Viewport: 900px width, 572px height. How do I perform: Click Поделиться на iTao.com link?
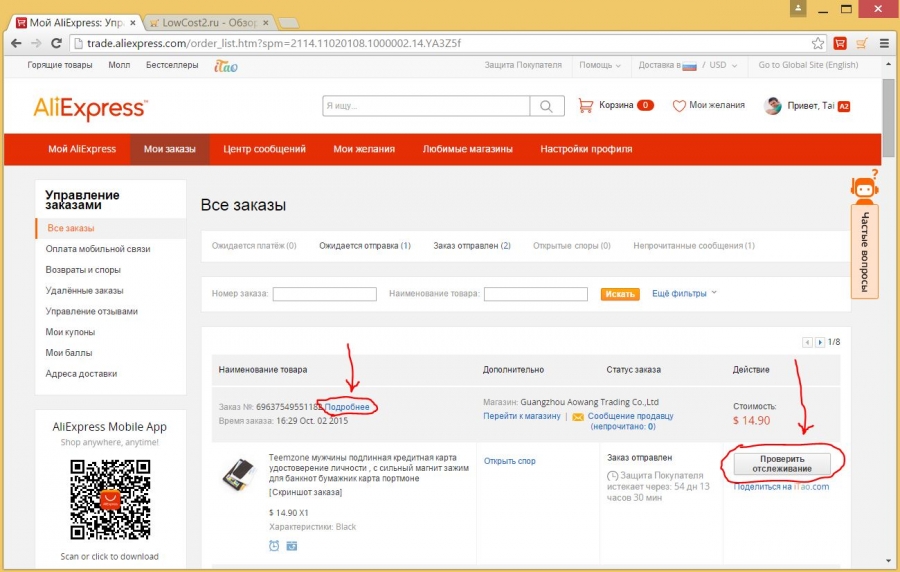[x=781, y=487]
